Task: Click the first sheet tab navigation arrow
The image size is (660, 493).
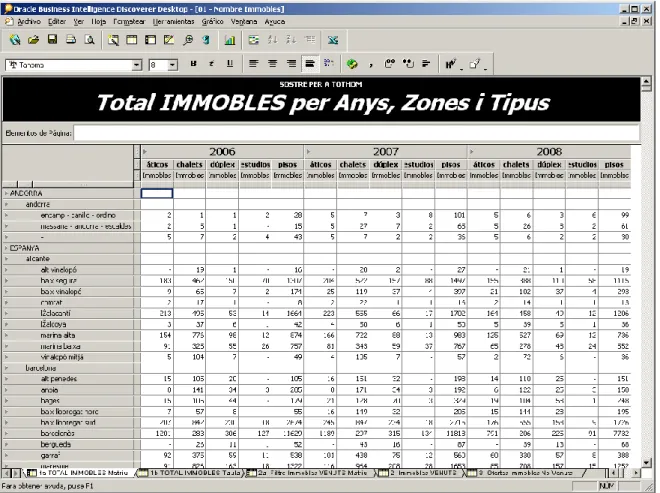Action: click(7, 473)
